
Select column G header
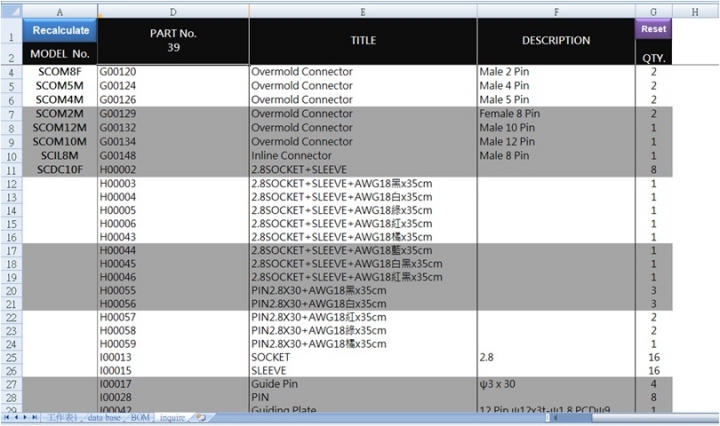pyautogui.click(x=653, y=12)
